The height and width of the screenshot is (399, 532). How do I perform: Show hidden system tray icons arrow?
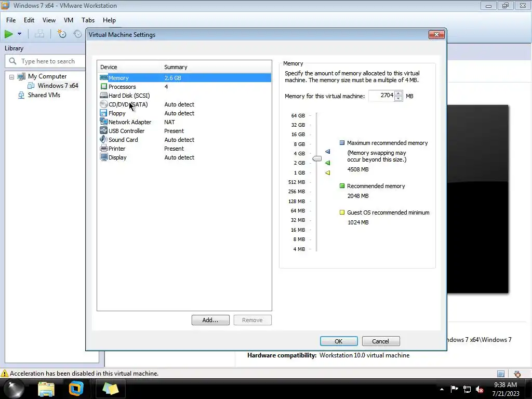point(442,389)
